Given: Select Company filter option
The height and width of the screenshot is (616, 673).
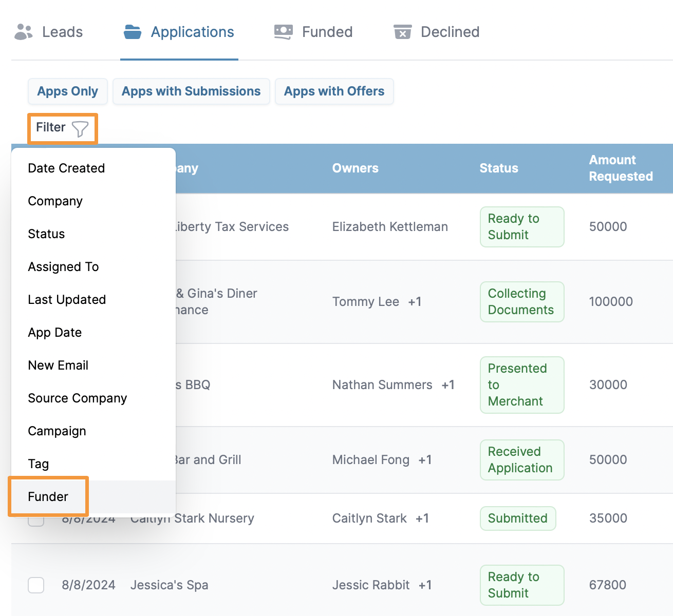Looking at the screenshot, I should (94, 201).
